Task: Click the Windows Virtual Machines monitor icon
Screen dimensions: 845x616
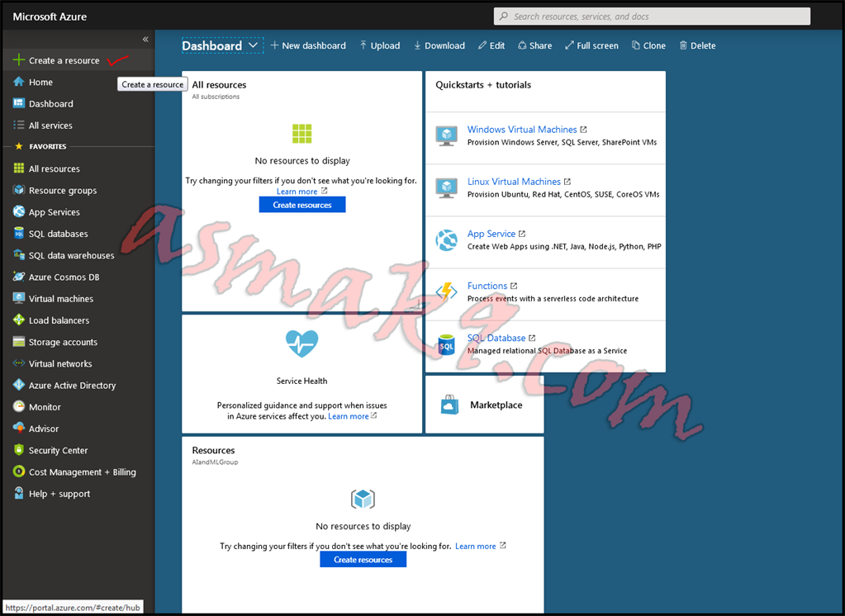Action: click(x=446, y=135)
